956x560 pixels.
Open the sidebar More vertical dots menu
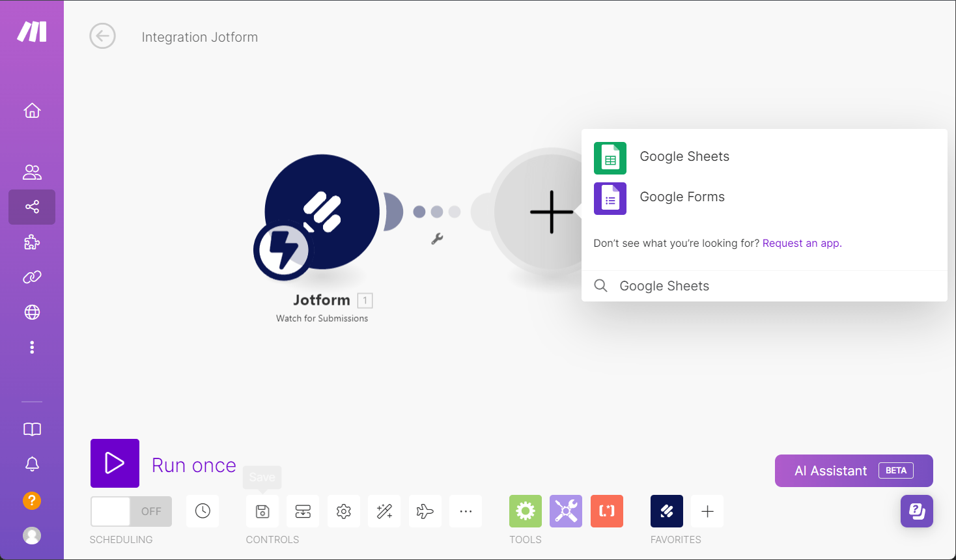32,347
